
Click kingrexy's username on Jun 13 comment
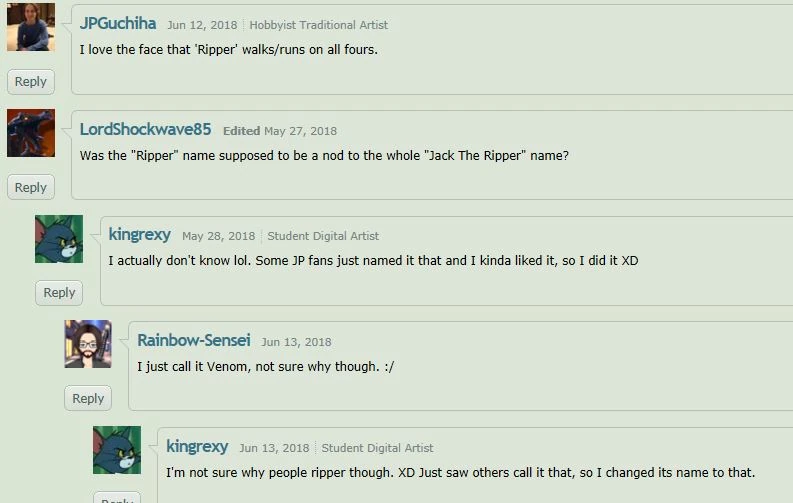[197, 446]
